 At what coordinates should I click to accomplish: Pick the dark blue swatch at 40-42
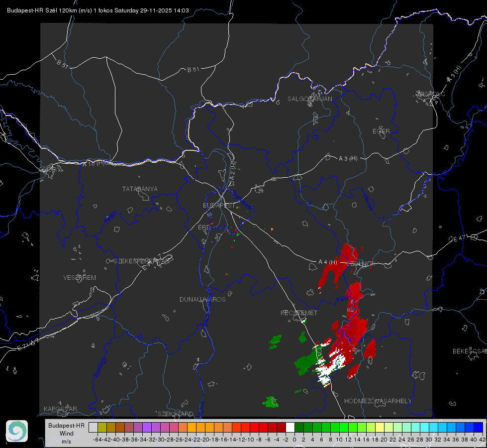[x=479, y=427]
